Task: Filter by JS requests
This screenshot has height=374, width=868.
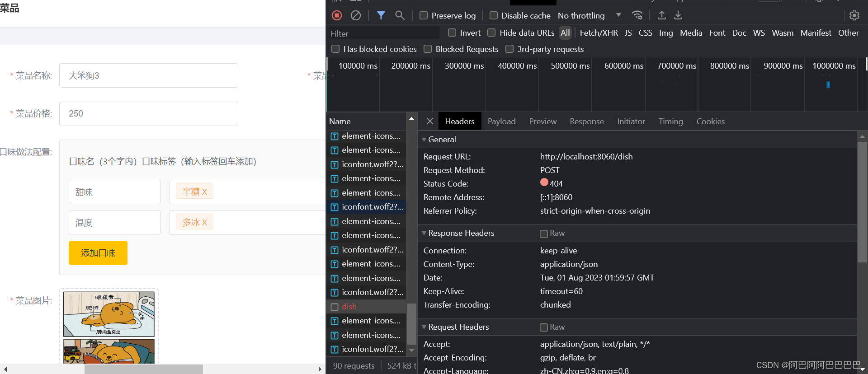Action: [628, 33]
